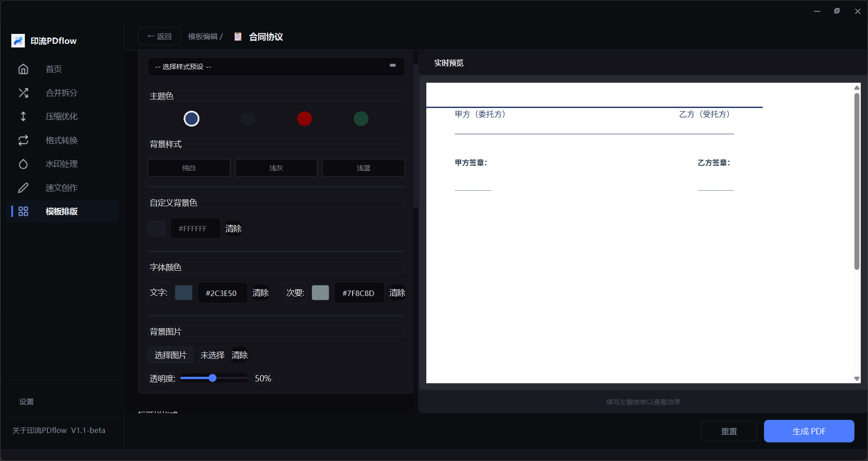This screenshot has width=868, height=461.
Task: Select the dark theme color circle
Action: click(x=248, y=118)
